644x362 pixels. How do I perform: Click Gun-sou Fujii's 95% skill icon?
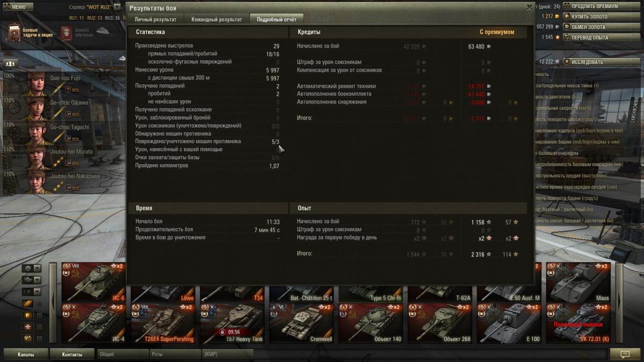68,90
